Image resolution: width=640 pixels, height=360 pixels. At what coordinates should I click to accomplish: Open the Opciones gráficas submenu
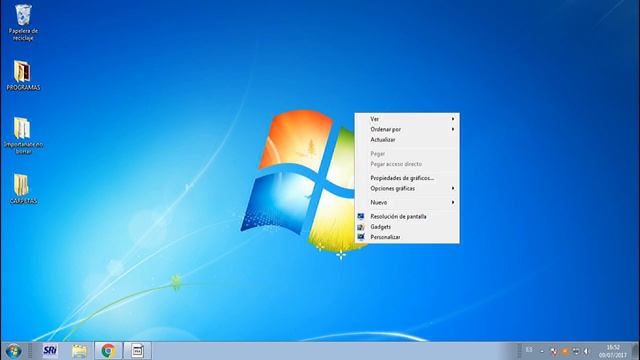coord(407,188)
